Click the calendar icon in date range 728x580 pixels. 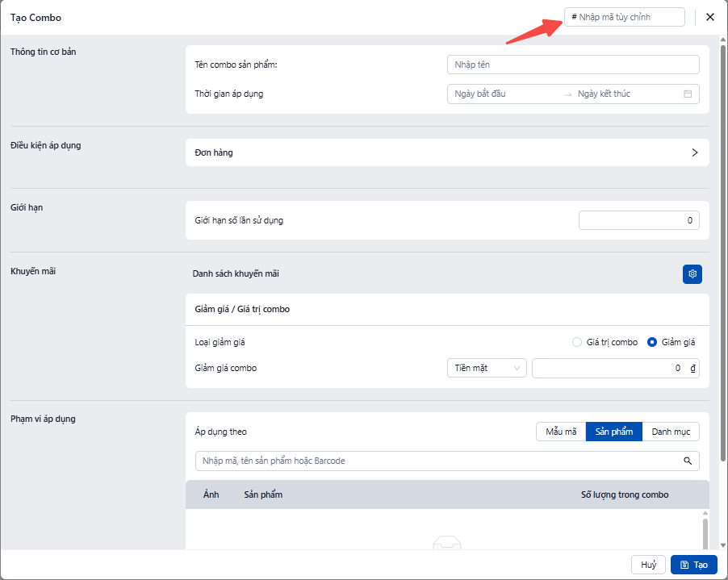688,94
